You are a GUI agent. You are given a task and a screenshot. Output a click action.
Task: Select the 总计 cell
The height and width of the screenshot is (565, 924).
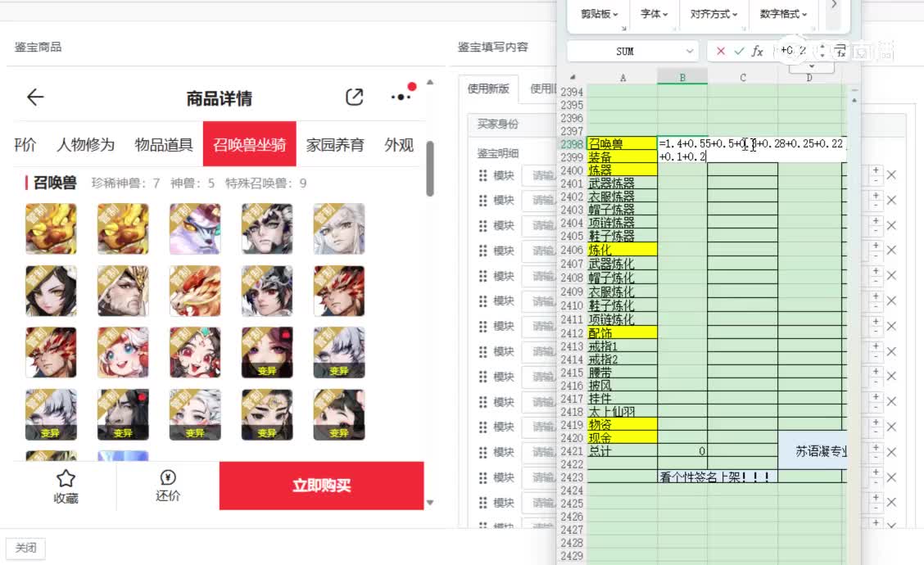click(x=622, y=451)
